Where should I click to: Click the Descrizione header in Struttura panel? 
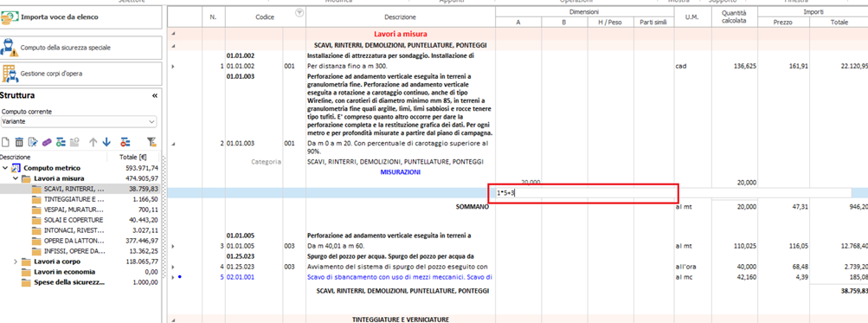[15, 158]
